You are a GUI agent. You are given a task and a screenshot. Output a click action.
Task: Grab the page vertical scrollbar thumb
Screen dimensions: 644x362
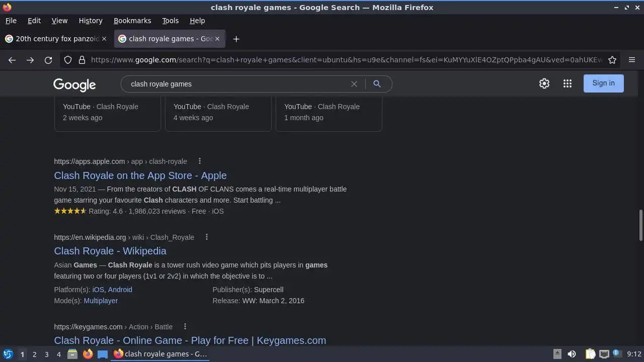coord(640,225)
